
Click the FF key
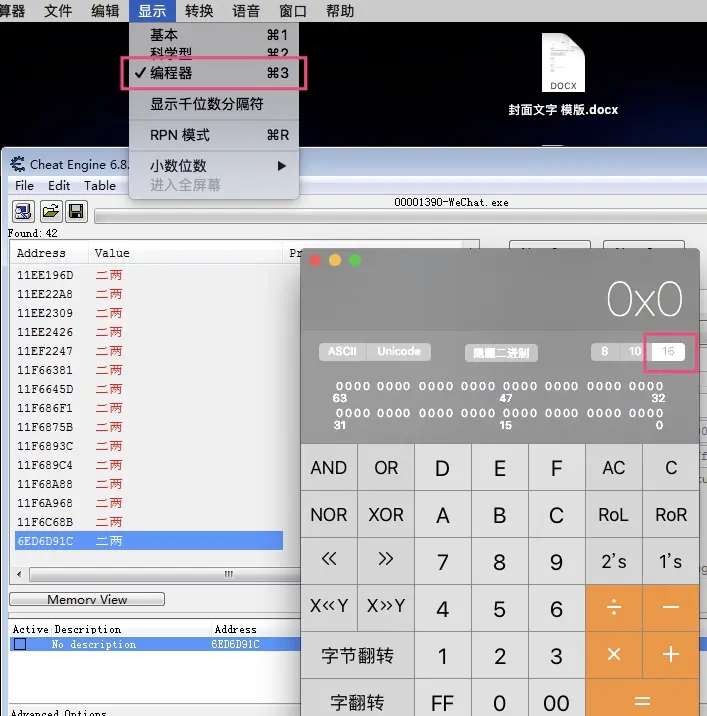[x=443, y=699]
